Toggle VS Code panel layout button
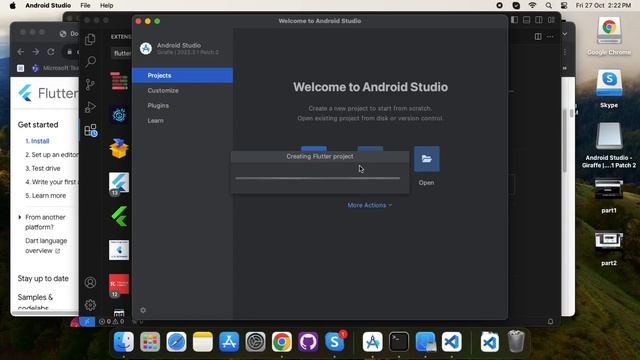 coord(527,20)
